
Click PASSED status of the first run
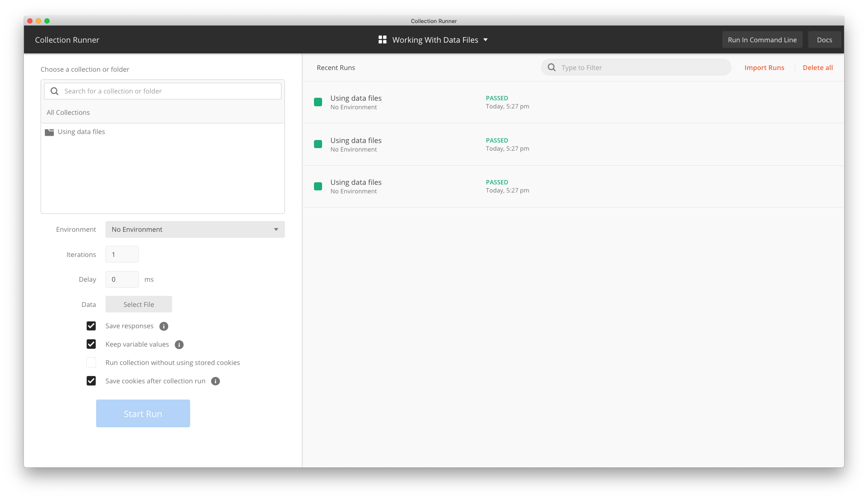pos(497,98)
